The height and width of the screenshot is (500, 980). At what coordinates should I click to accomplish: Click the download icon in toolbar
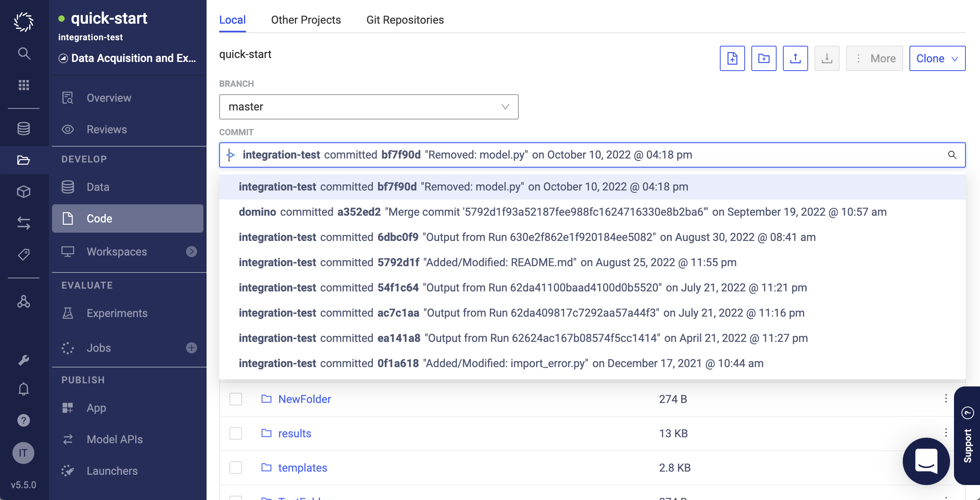[x=826, y=58]
